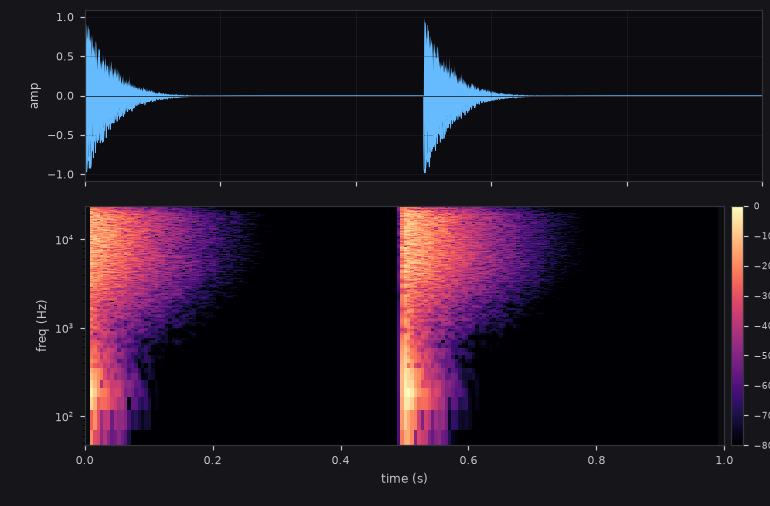Click the 1.0 tick on the time axis
770x506 pixels.
(724, 460)
